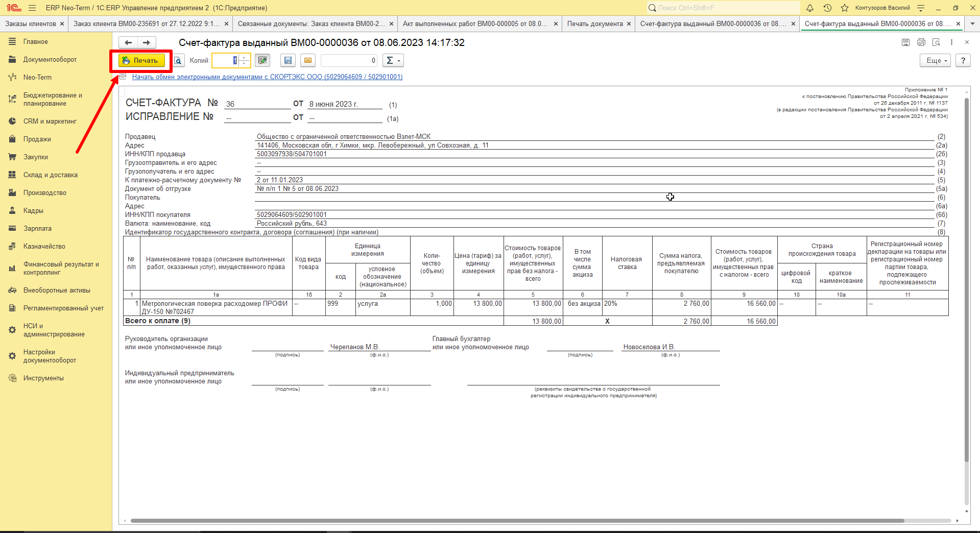980x533 pixels.
Task: Click the horizontal scrollbar at bottom
Action: (517, 521)
